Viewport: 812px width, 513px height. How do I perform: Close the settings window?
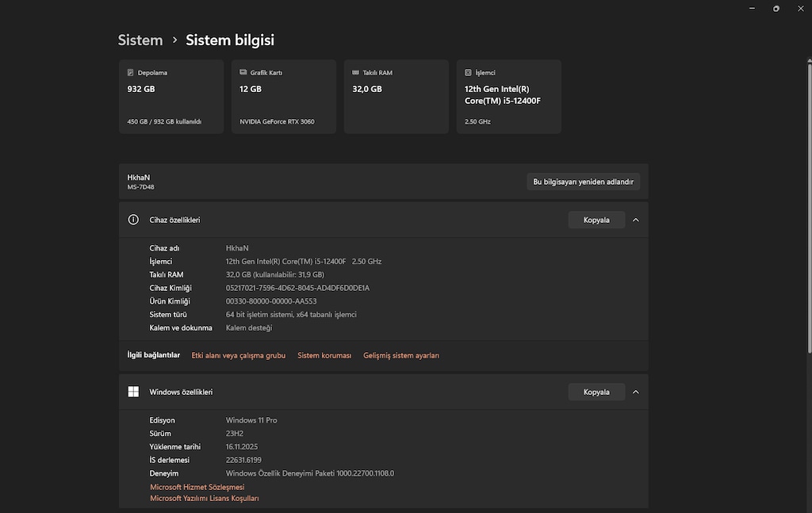click(800, 8)
